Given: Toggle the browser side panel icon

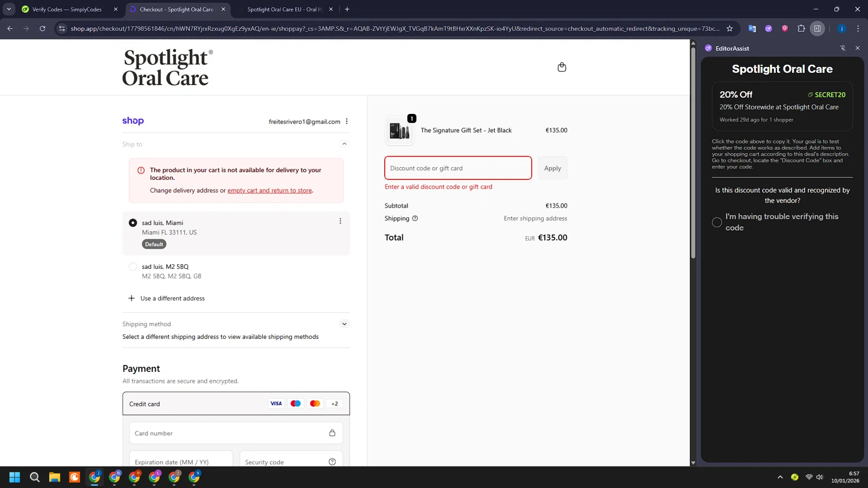Looking at the screenshot, I should click(x=817, y=28).
